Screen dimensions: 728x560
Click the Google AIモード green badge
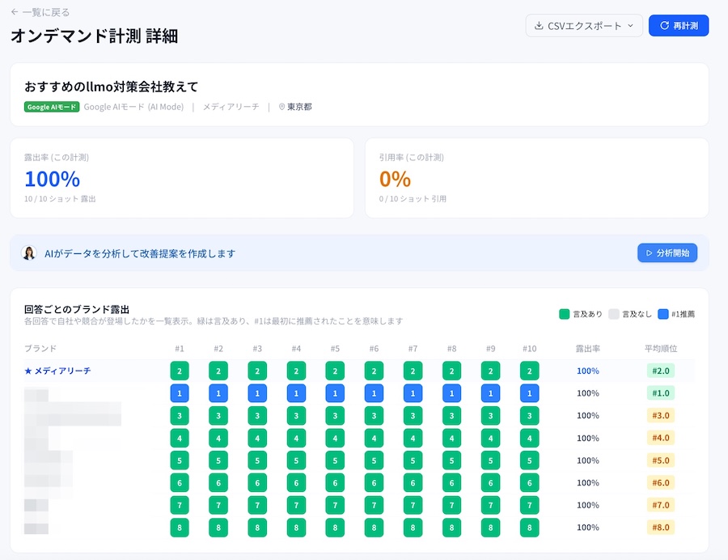point(52,107)
